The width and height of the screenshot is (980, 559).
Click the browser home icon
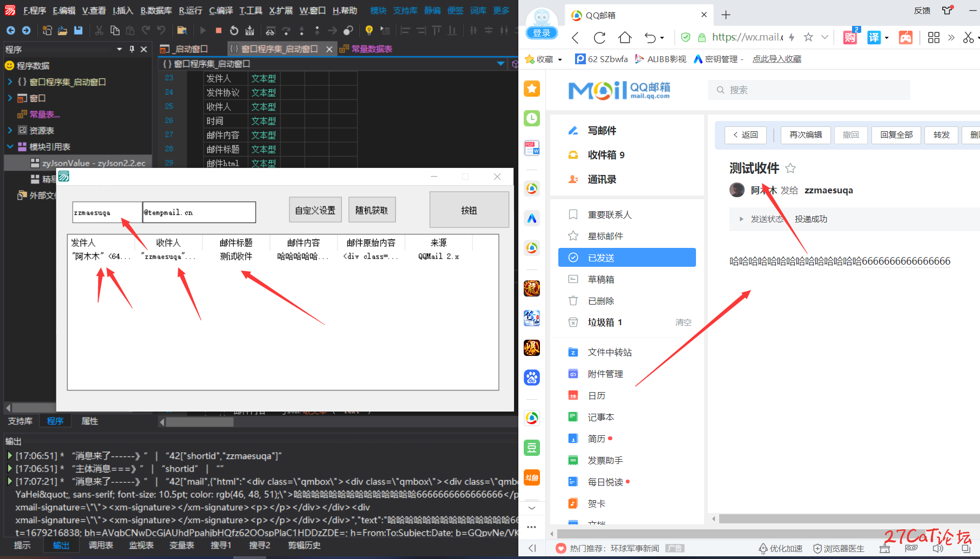pos(625,37)
